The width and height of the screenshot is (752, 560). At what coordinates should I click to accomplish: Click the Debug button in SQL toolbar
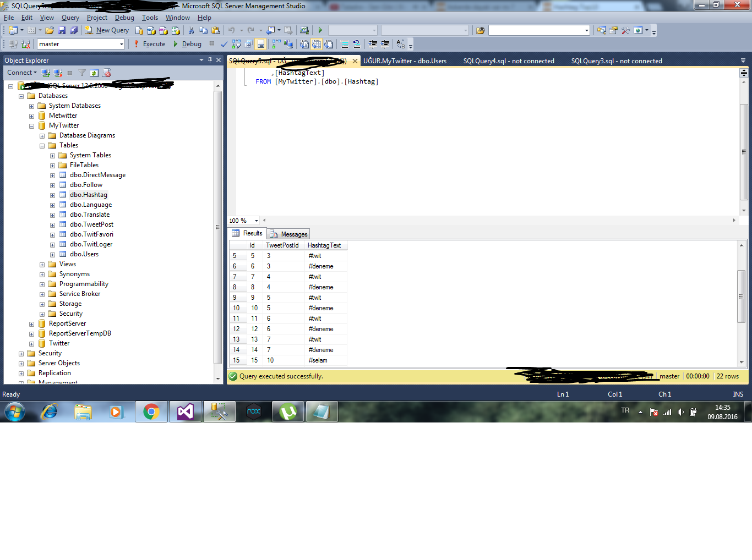pos(187,44)
